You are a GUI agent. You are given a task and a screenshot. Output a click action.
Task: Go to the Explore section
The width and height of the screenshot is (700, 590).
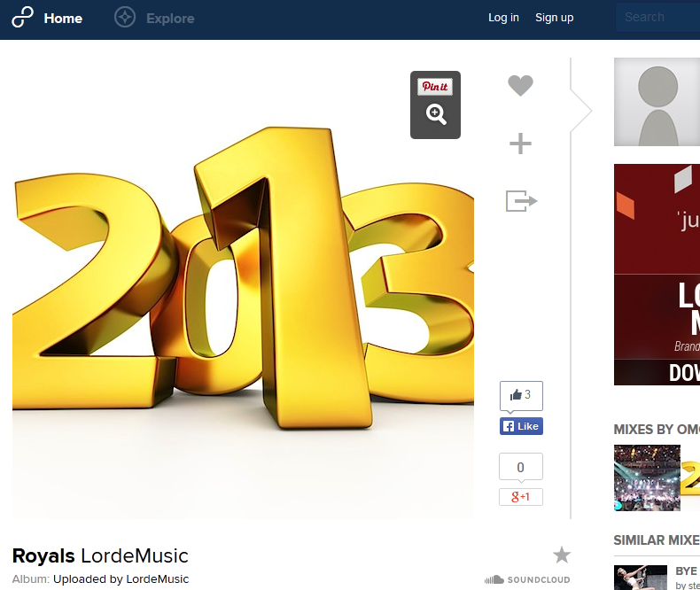[170, 18]
